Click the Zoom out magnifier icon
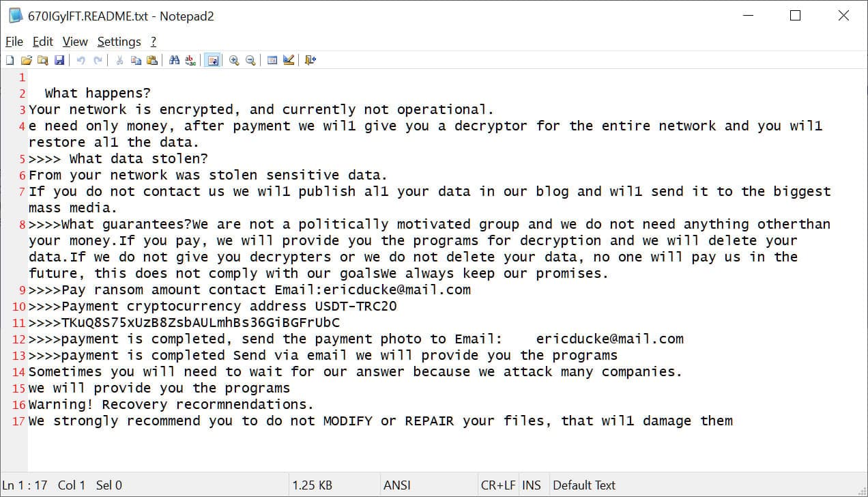The width and height of the screenshot is (868, 497). pos(250,60)
